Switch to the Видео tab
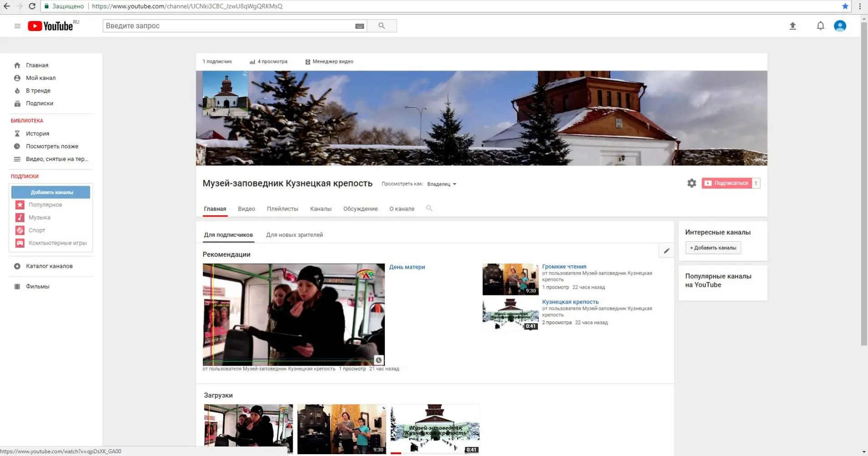The image size is (868, 456). (x=246, y=209)
